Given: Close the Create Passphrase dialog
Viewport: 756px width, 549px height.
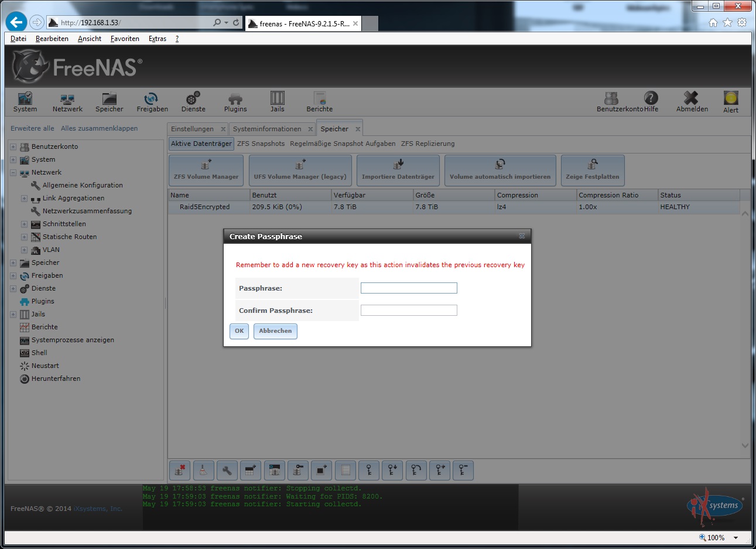Looking at the screenshot, I should tap(522, 236).
